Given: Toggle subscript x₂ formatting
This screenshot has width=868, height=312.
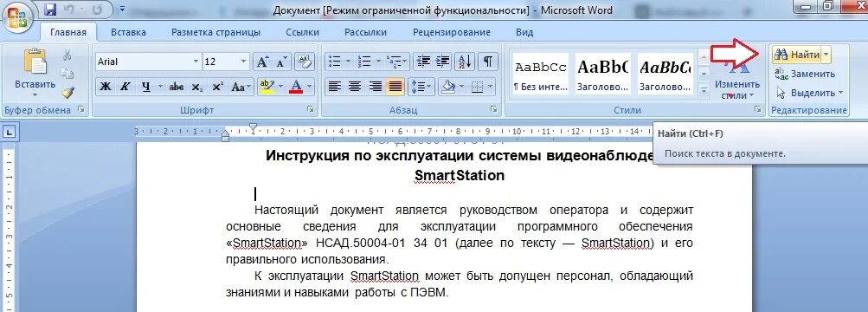Looking at the screenshot, I should pos(196,87).
